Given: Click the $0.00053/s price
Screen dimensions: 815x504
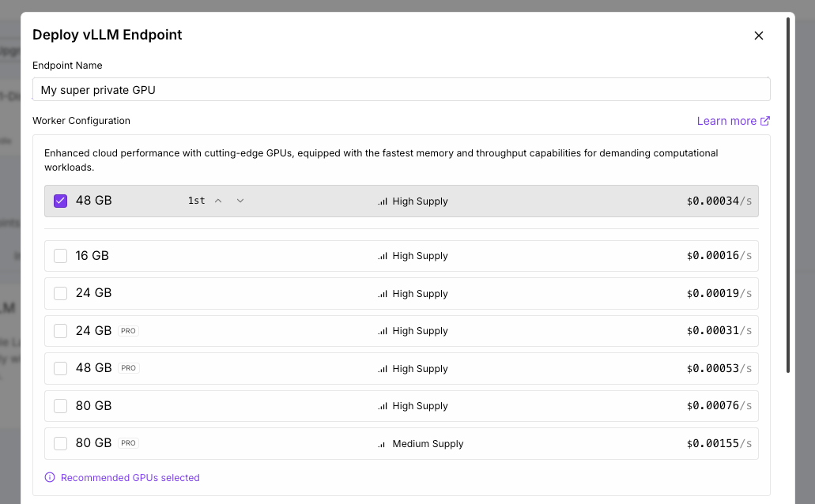Looking at the screenshot, I should [x=719, y=368].
